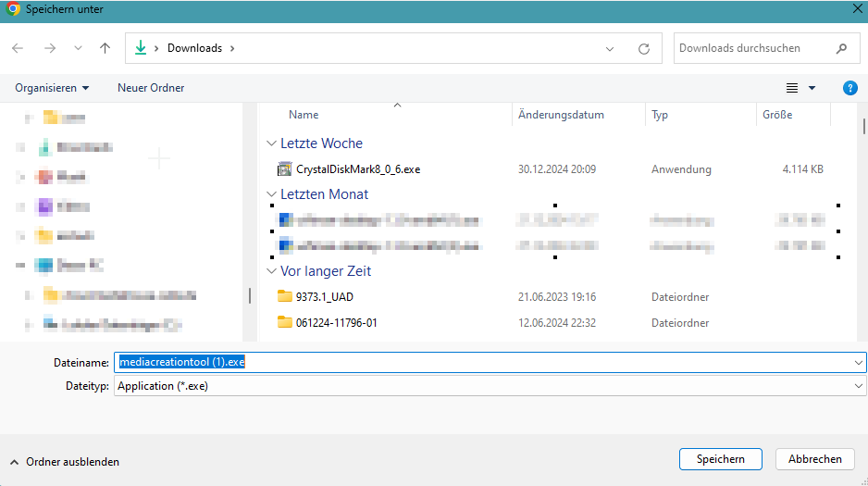This screenshot has width=868, height=486.
Task: Close the 'Speichern unter' dialog
Action: pos(857,9)
